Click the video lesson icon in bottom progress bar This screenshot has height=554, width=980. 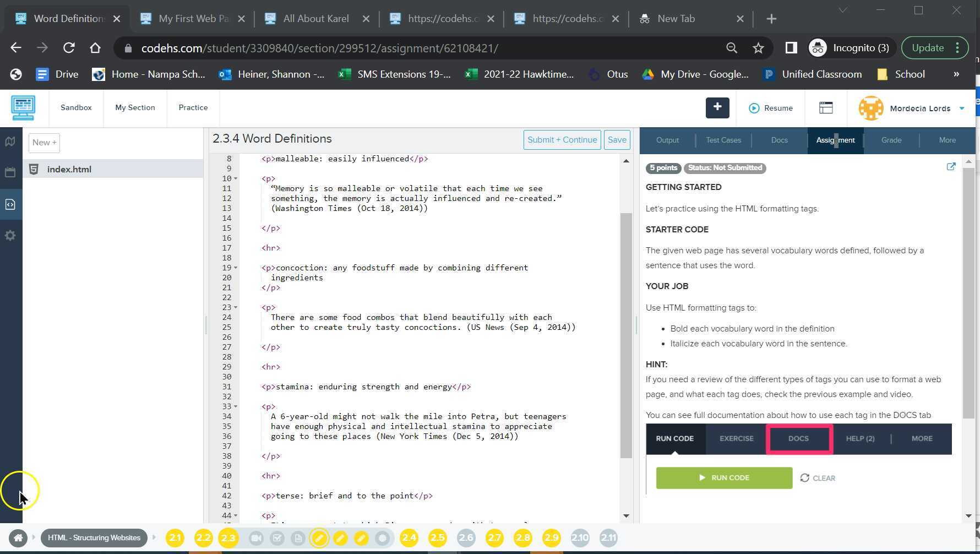[x=256, y=538]
